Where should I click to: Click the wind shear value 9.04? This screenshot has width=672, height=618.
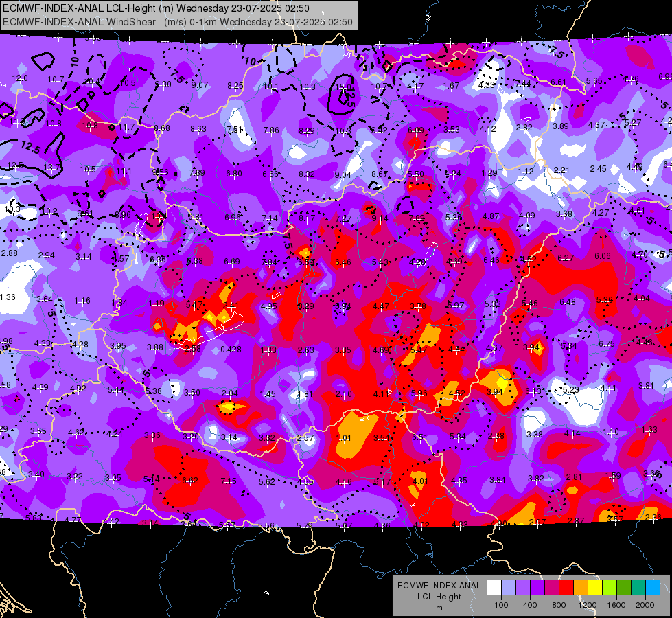pyautogui.click(x=343, y=174)
